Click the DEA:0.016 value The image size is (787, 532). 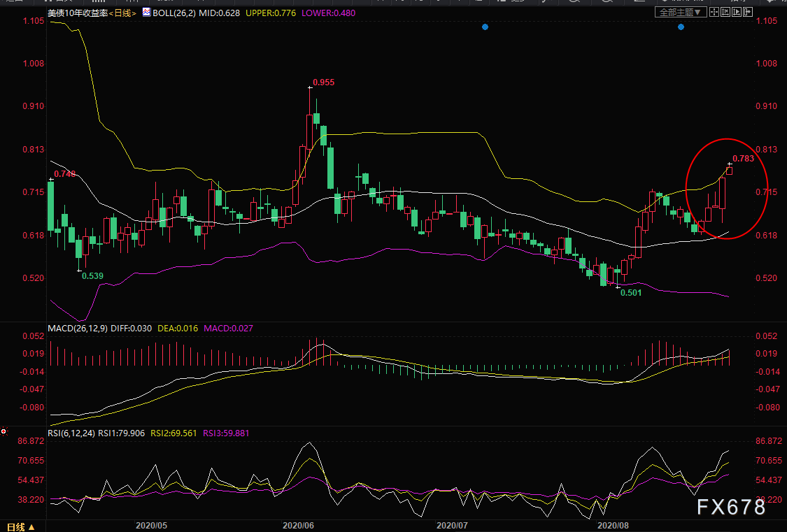(x=178, y=329)
